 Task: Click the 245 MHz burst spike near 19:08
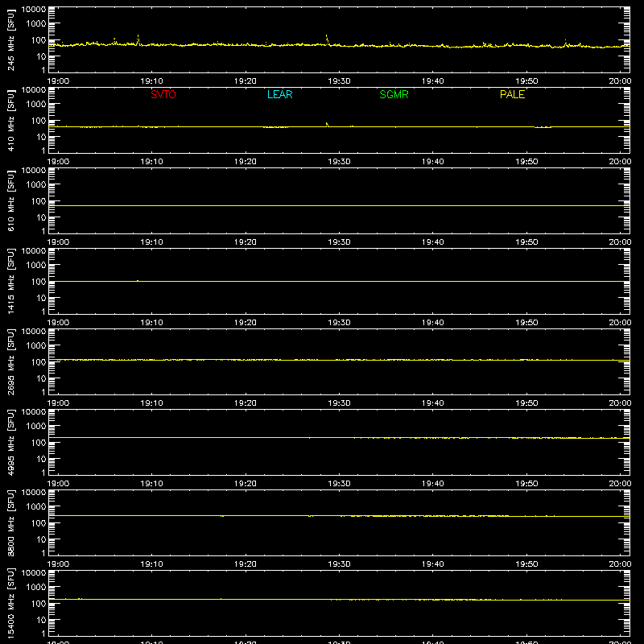(x=138, y=39)
